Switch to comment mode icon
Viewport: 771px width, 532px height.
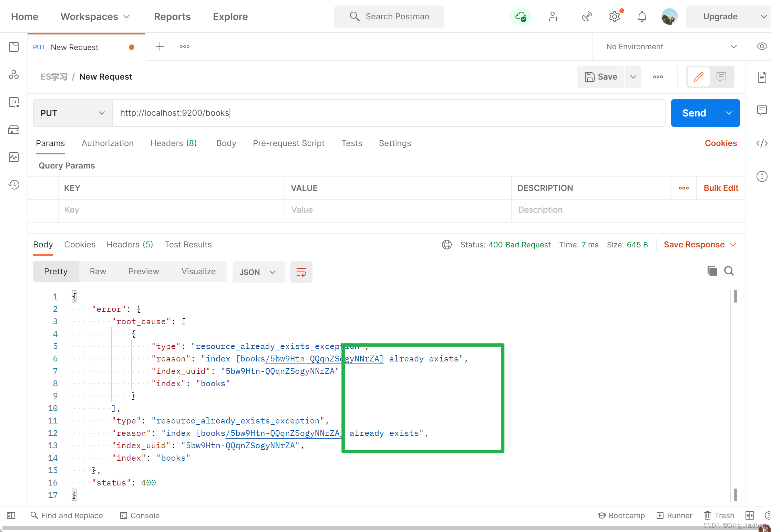[721, 76]
